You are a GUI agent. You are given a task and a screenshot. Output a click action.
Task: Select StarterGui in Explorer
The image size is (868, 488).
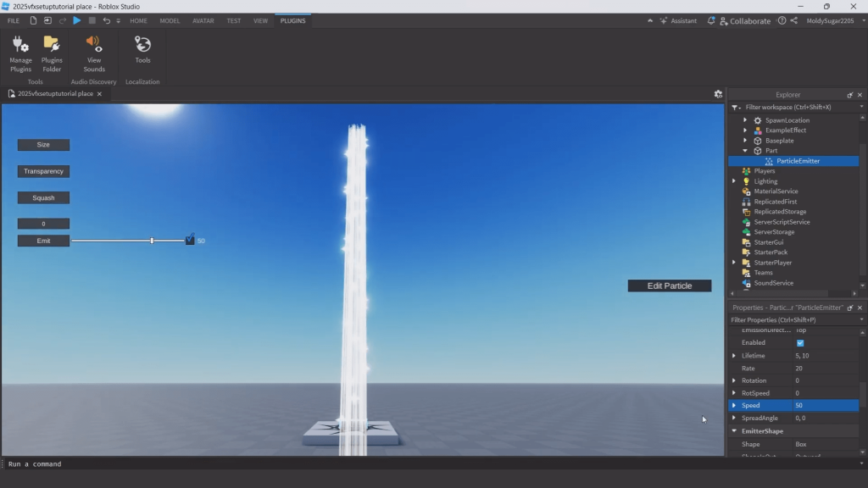tap(768, 242)
